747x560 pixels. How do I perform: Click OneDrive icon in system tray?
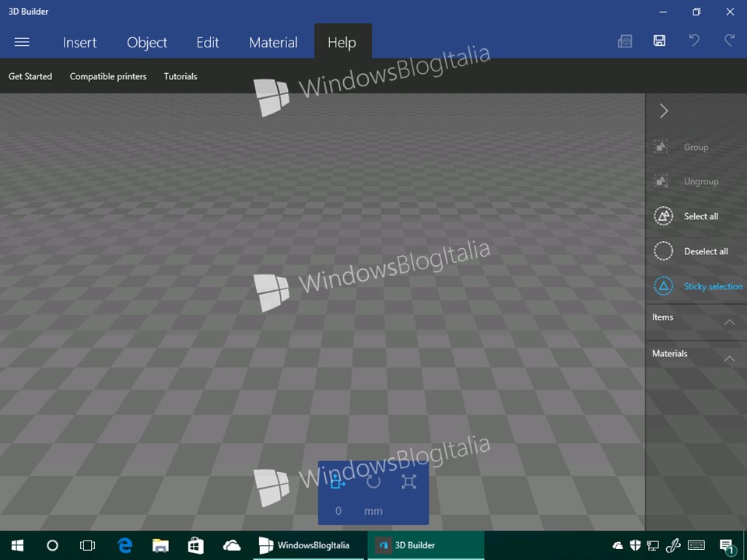[617, 545]
